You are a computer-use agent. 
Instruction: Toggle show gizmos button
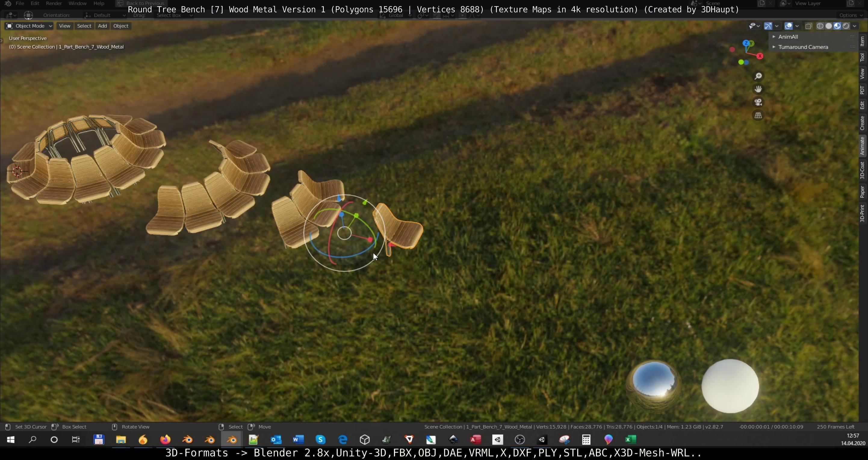pyautogui.click(x=768, y=26)
